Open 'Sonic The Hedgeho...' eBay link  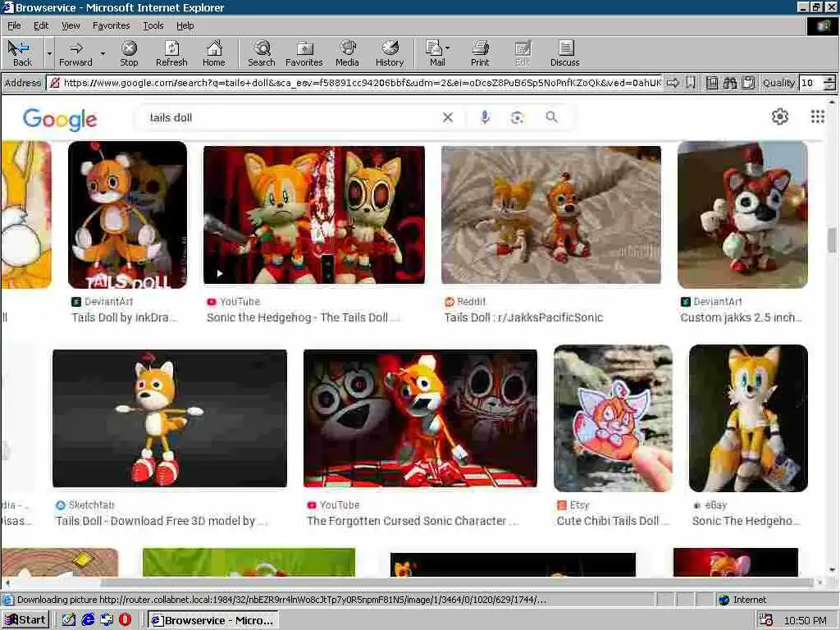click(x=746, y=521)
